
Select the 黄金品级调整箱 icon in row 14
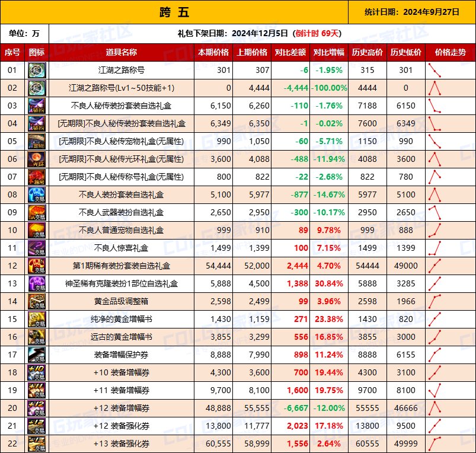coord(37,301)
